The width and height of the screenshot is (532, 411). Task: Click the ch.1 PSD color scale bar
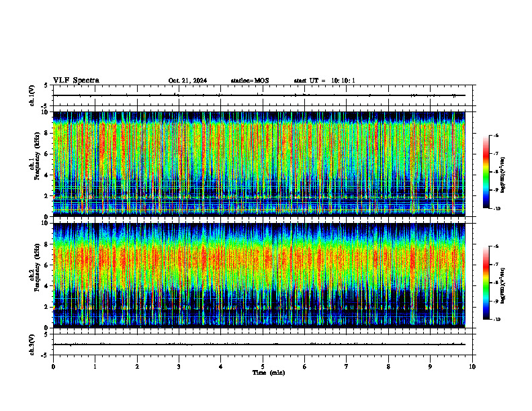[486, 172]
